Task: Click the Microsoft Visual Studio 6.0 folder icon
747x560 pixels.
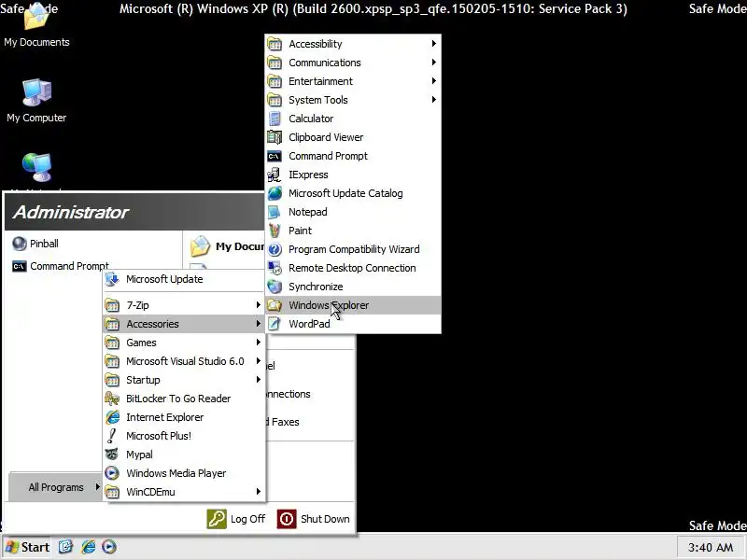Action: tap(112, 361)
